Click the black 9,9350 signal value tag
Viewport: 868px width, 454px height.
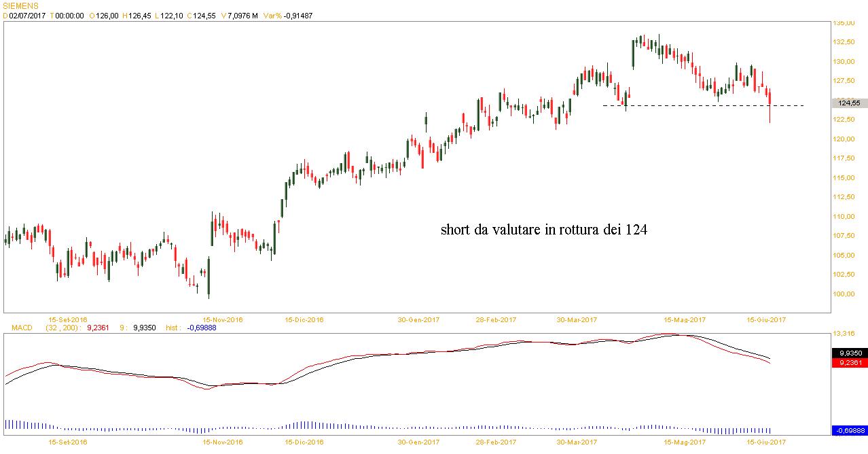point(849,353)
